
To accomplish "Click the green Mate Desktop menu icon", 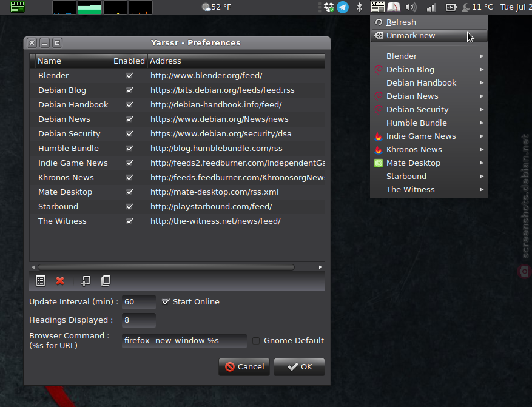I will point(379,163).
